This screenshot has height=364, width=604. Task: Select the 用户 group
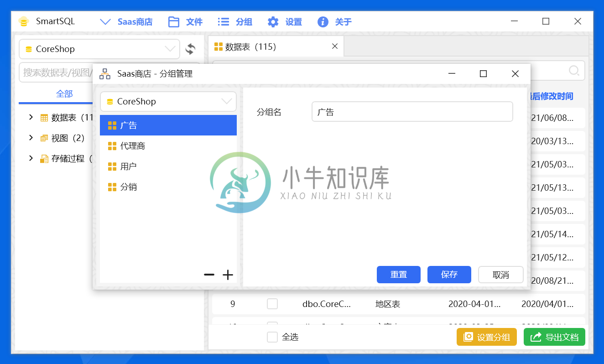click(x=168, y=166)
